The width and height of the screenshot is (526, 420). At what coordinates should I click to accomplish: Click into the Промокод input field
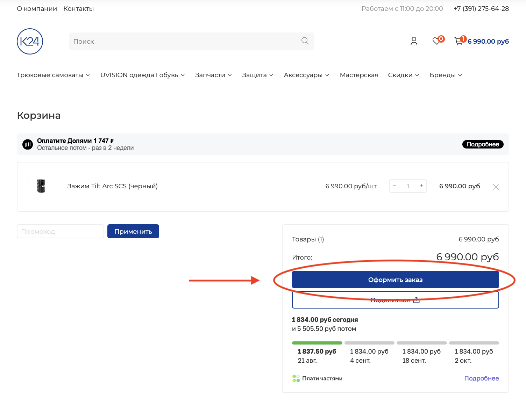(x=61, y=231)
